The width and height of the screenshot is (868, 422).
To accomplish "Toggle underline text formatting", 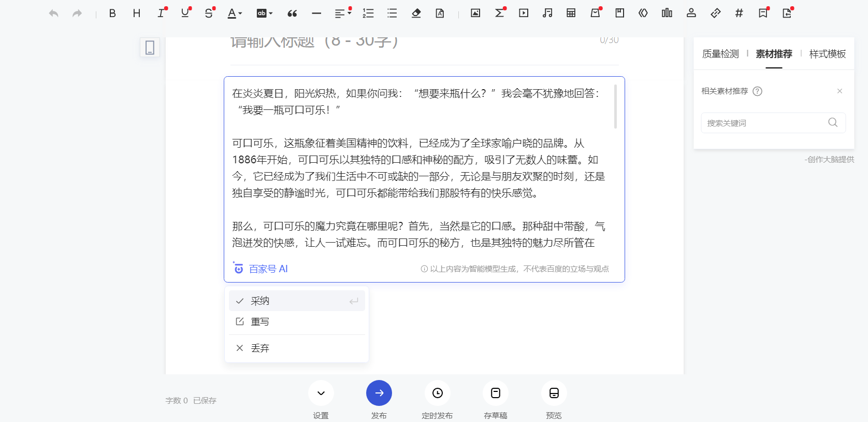I will (185, 13).
